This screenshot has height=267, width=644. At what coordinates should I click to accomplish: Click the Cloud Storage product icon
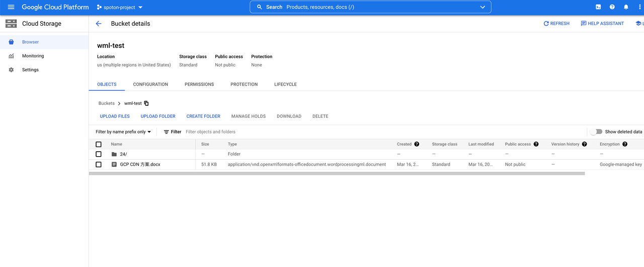pos(11,24)
